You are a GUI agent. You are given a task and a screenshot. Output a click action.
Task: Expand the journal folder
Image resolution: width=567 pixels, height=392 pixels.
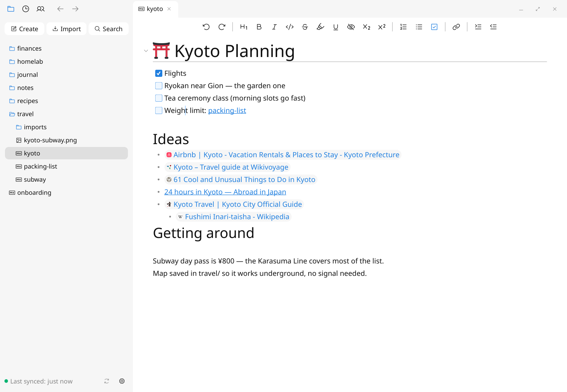click(x=66, y=75)
